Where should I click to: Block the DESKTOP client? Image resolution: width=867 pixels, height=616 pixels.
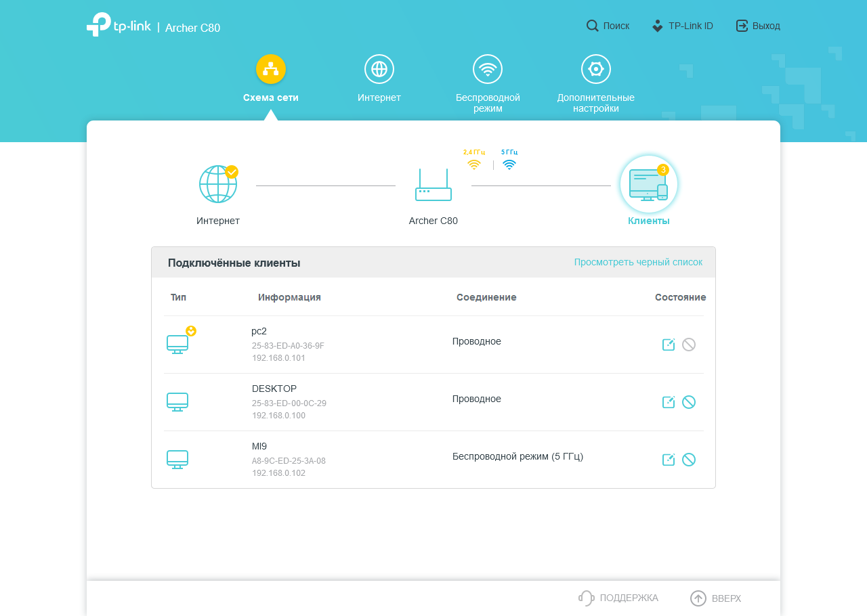tap(689, 402)
